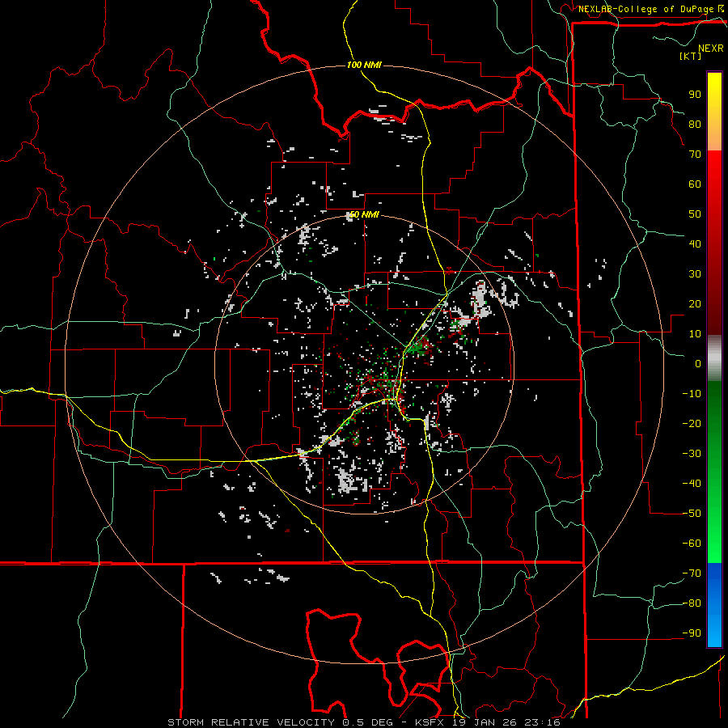The width and height of the screenshot is (728, 728).
Task: Click the KT units label
Action: (x=691, y=56)
